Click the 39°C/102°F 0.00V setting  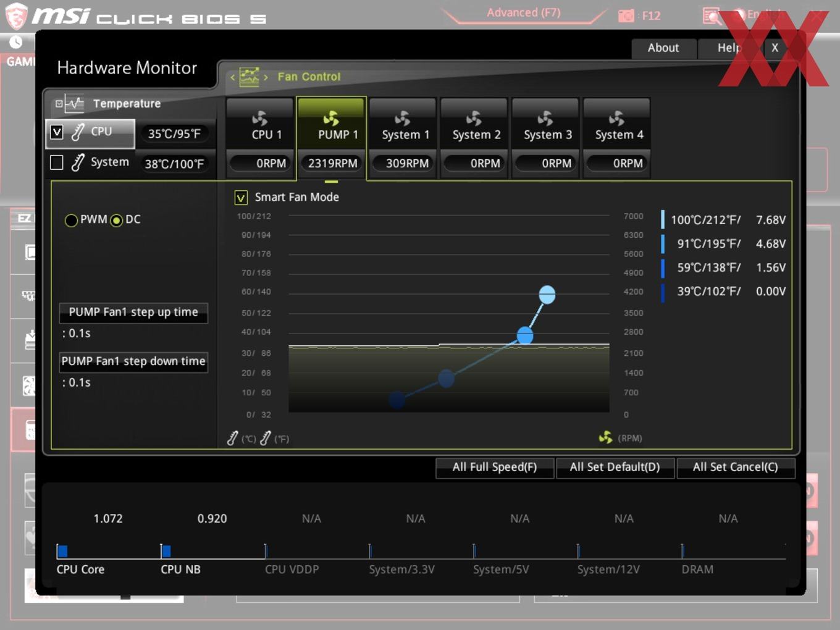point(723,292)
